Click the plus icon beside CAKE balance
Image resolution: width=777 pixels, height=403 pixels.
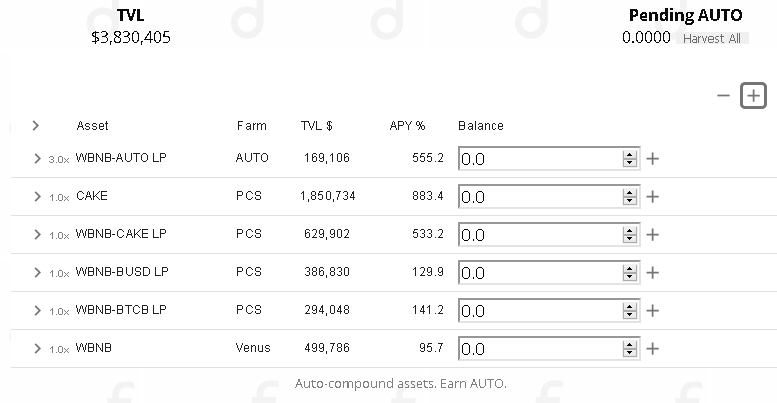(653, 197)
